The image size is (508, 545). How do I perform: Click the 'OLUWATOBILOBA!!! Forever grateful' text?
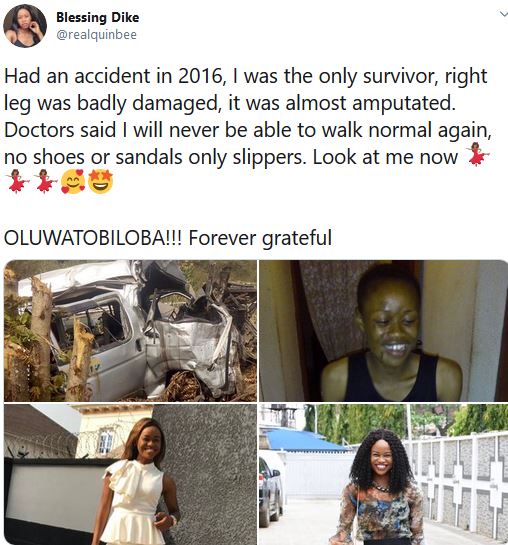[x=168, y=238]
